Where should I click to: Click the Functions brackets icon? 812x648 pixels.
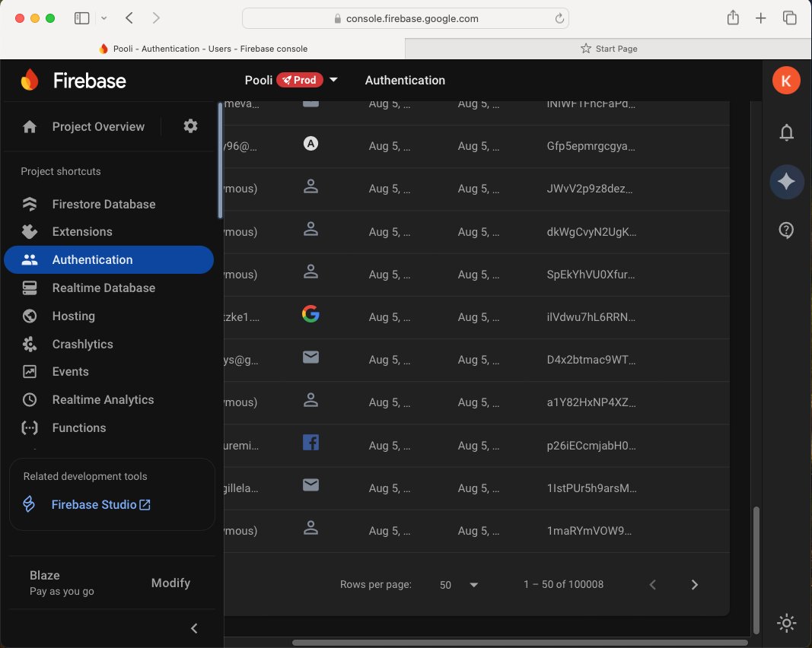coord(30,428)
